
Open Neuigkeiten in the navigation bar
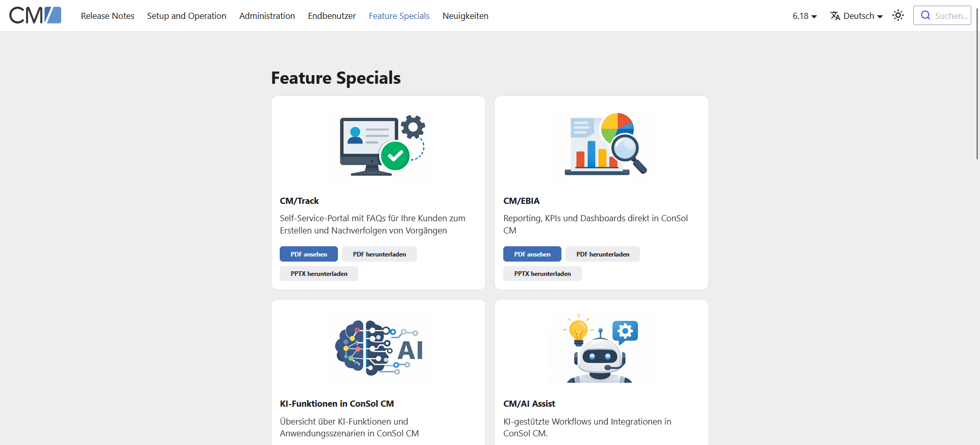(465, 16)
